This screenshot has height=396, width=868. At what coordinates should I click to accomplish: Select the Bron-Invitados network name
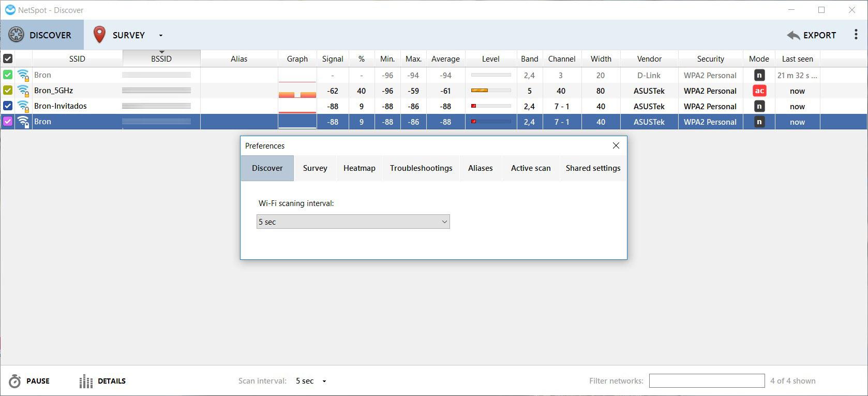61,106
